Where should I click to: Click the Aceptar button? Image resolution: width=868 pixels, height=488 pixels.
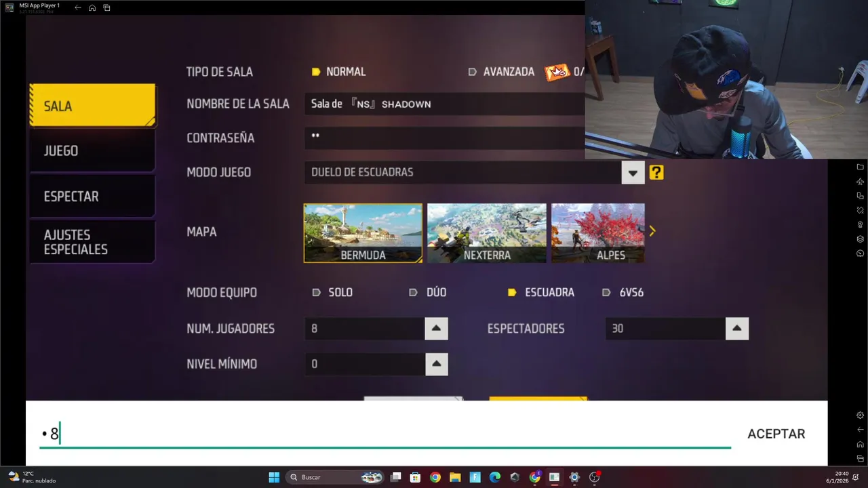pyautogui.click(x=776, y=434)
